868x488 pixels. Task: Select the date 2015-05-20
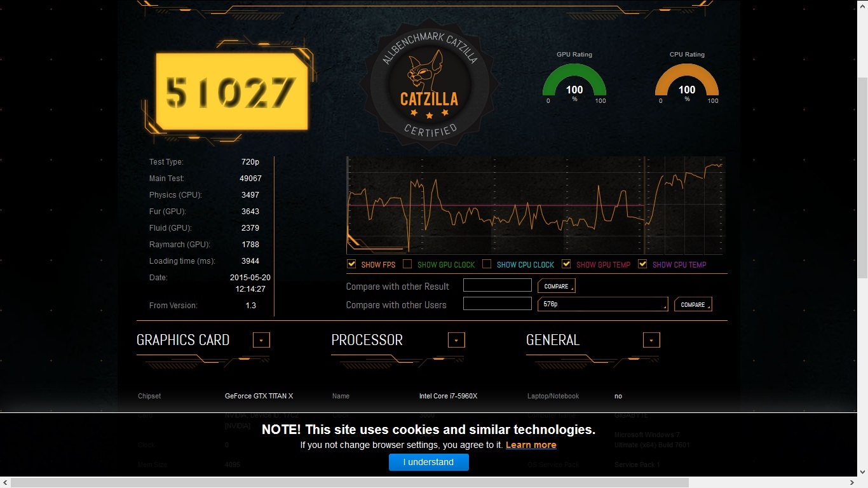[x=250, y=278]
